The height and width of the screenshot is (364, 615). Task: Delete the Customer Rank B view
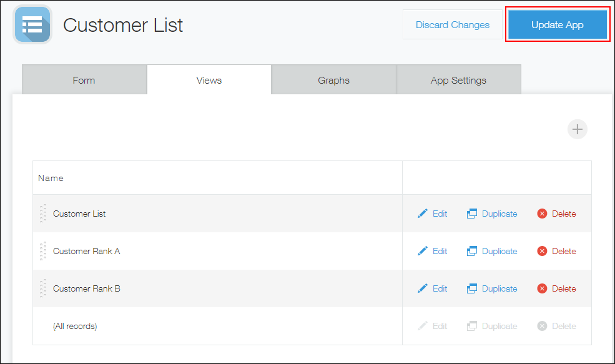point(556,288)
